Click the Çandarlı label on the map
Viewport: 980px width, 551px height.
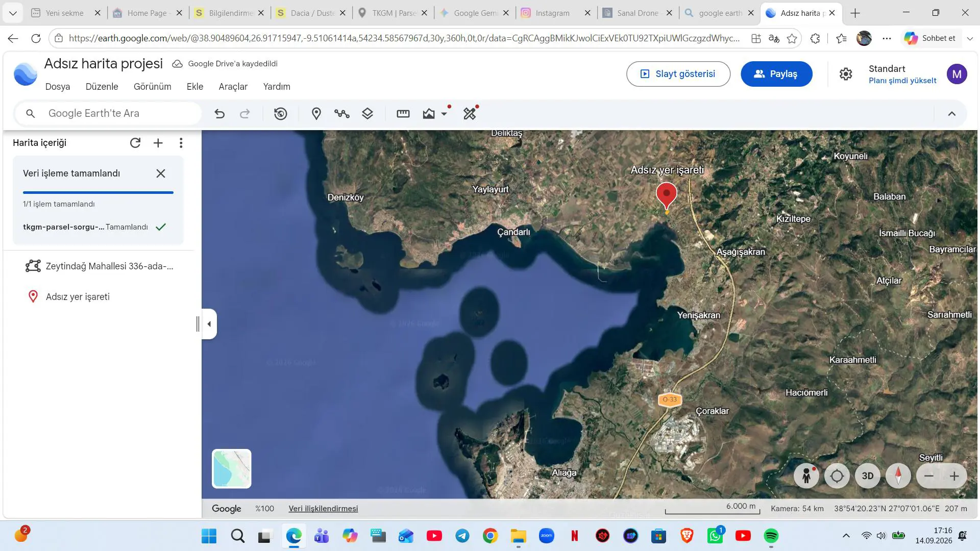(x=513, y=232)
